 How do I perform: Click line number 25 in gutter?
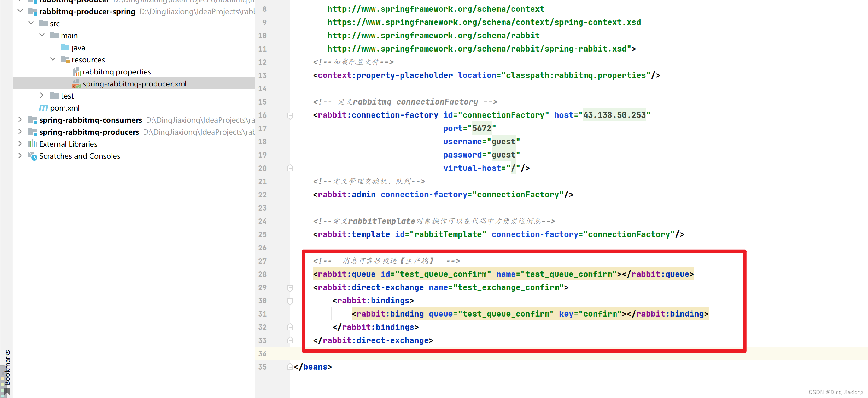262,234
